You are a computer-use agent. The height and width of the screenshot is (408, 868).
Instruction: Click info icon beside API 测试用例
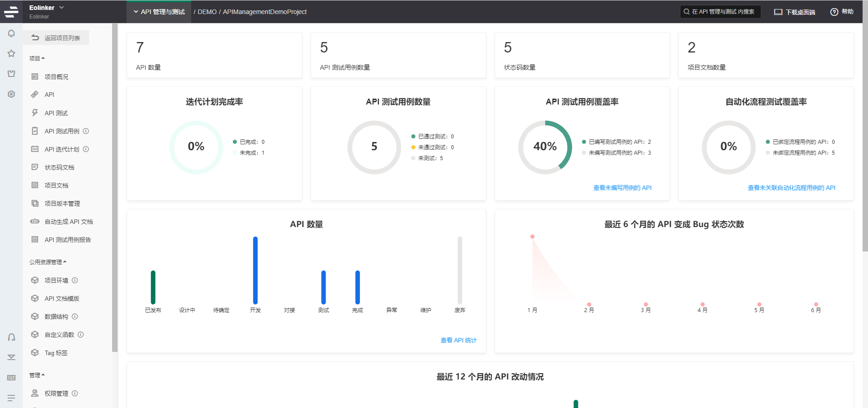tap(86, 131)
